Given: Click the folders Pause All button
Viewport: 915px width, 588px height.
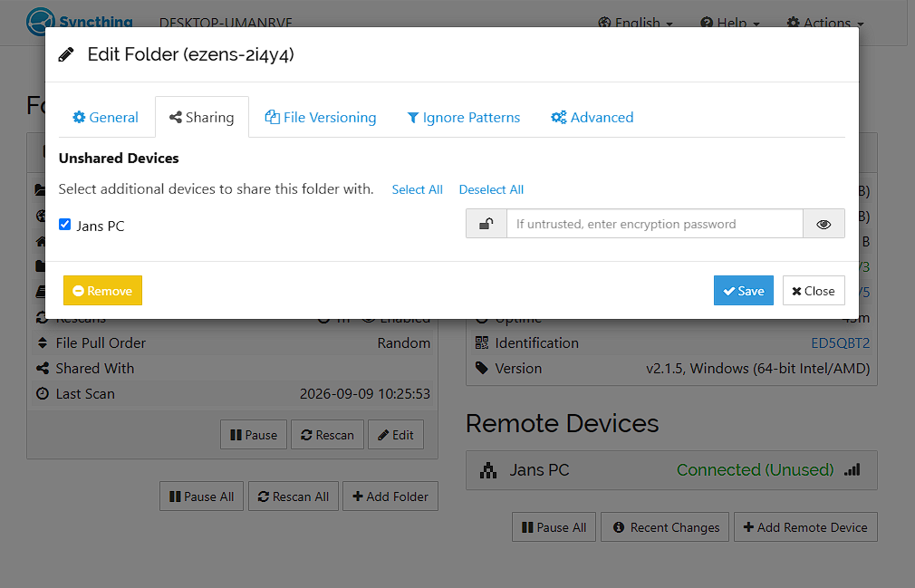Looking at the screenshot, I should pyautogui.click(x=201, y=496).
